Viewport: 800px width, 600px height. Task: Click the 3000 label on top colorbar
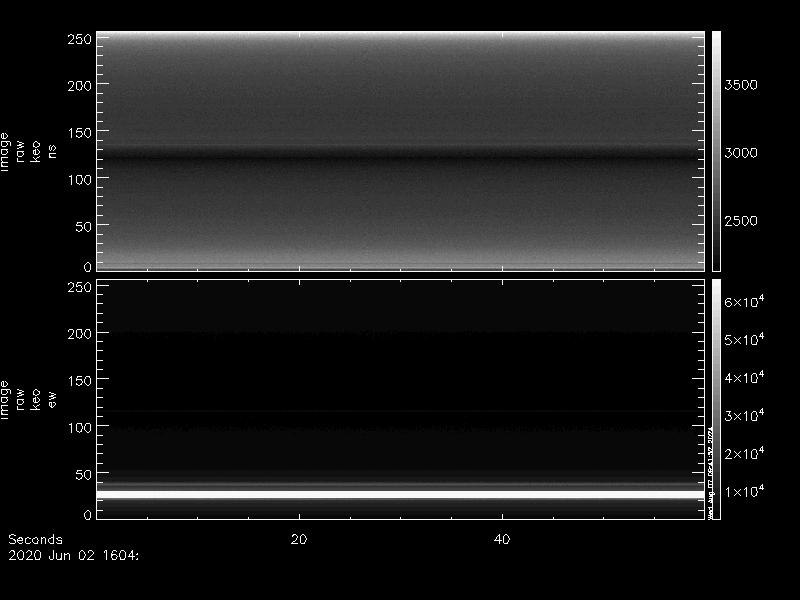pyautogui.click(x=741, y=153)
